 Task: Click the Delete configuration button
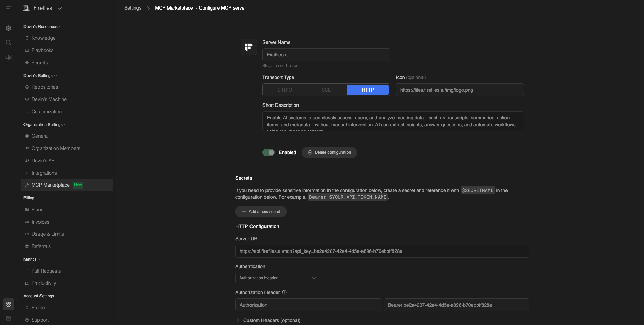pyautogui.click(x=329, y=152)
